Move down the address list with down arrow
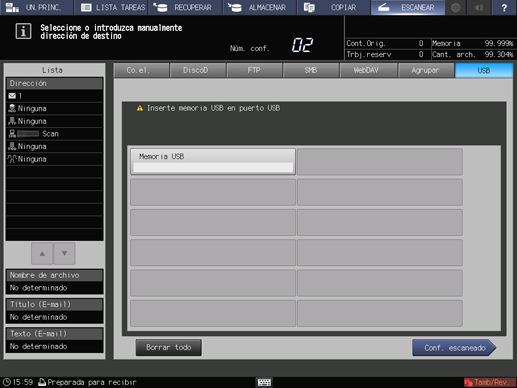The height and width of the screenshot is (388, 517). pos(64,254)
